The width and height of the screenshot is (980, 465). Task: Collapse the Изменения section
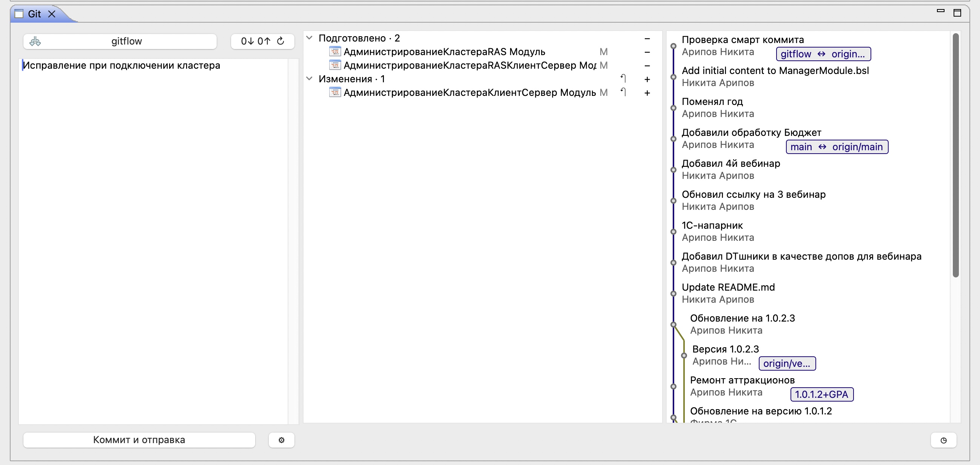310,79
